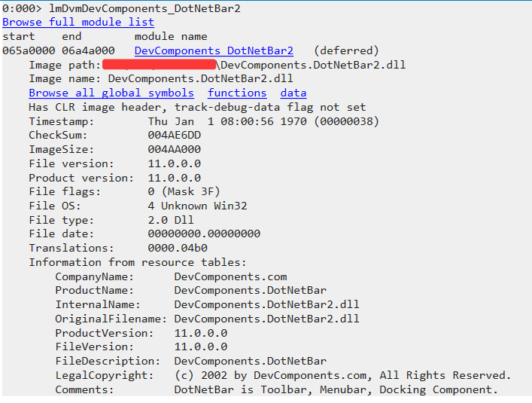The image size is (532, 403).
Task: Click File flags value 0 (Mask 3F)
Action: pos(184,192)
